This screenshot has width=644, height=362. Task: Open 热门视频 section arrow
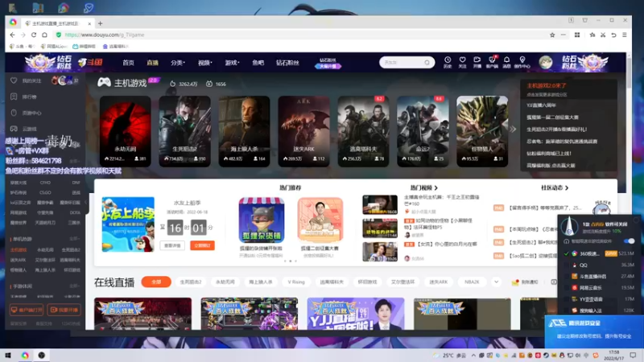click(436, 188)
